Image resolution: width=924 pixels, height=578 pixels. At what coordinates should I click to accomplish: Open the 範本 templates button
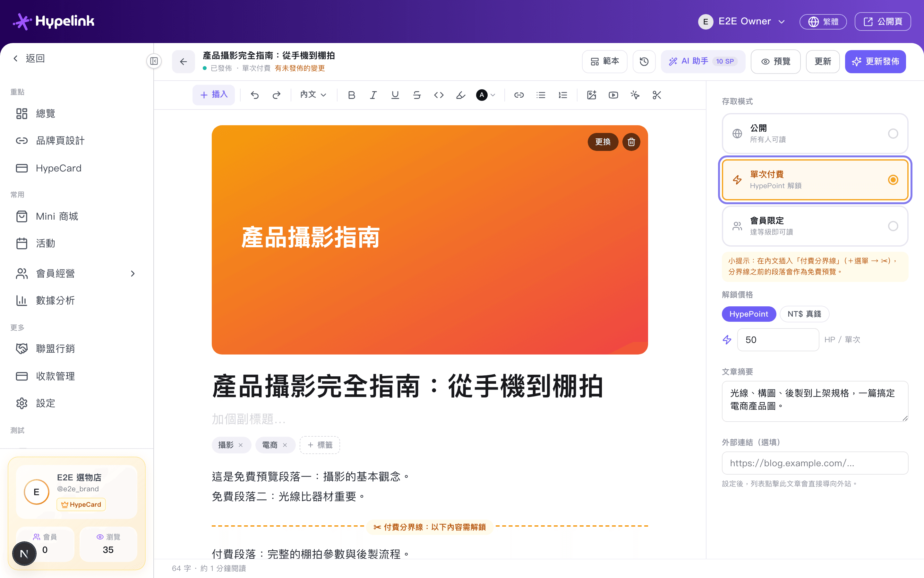pyautogui.click(x=604, y=62)
